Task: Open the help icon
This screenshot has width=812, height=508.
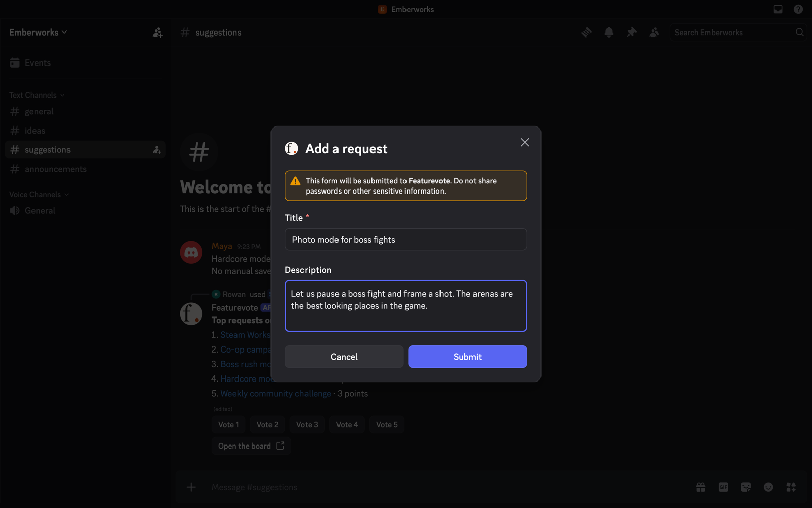Action: [x=798, y=9]
